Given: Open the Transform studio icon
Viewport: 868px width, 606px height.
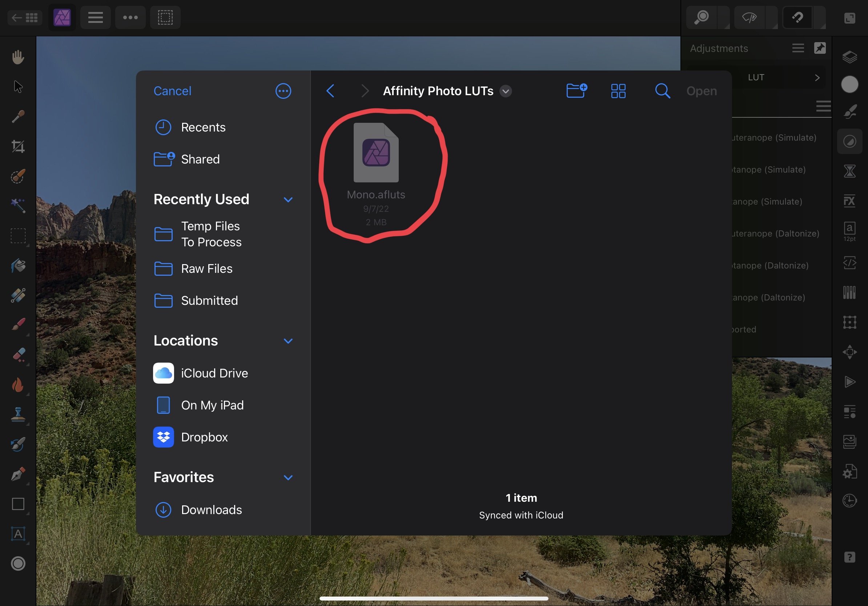Looking at the screenshot, I should point(849,322).
